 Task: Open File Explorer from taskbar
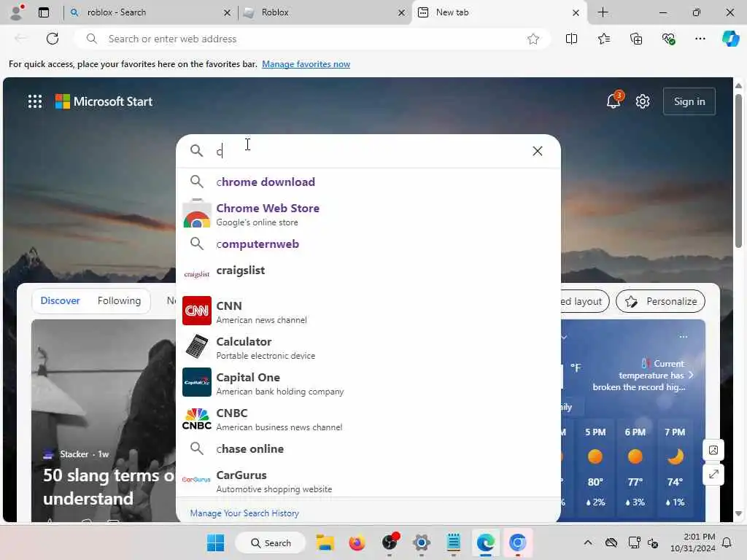point(325,542)
